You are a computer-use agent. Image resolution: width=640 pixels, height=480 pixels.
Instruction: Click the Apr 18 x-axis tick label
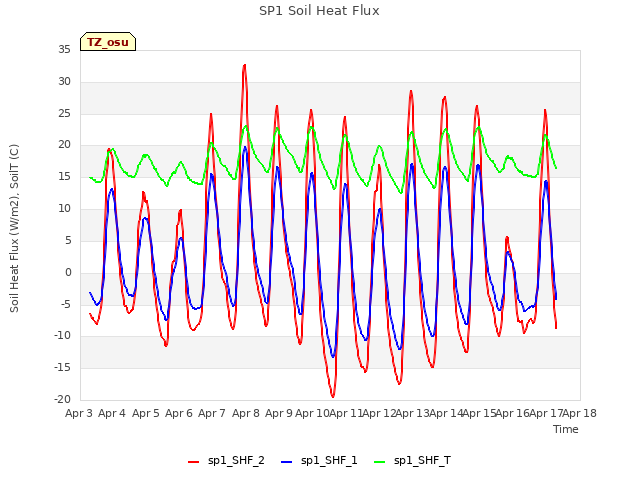tap(580, 413)
